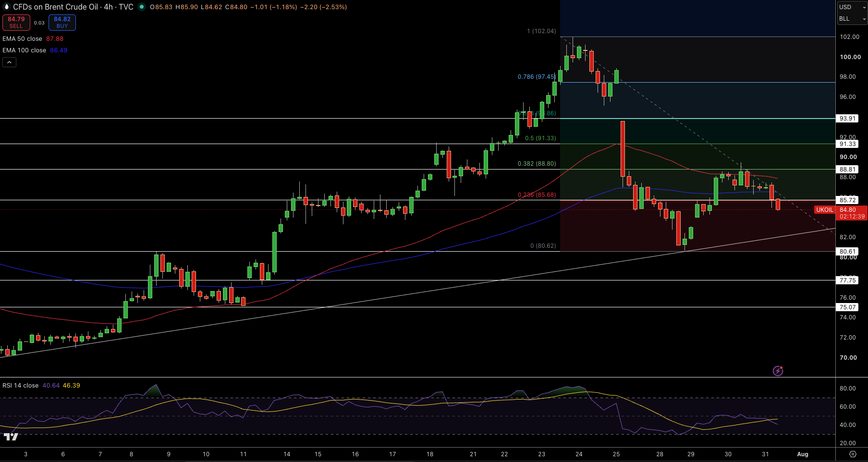Open the purple lightning flash icon
The height and width of the screenshot is (462, 868).
point(778,371)
